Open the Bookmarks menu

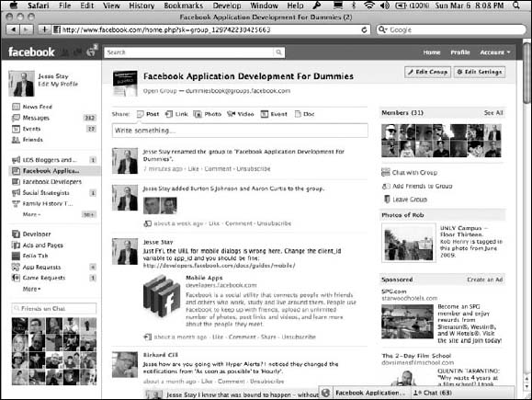[x=183, y=6]
